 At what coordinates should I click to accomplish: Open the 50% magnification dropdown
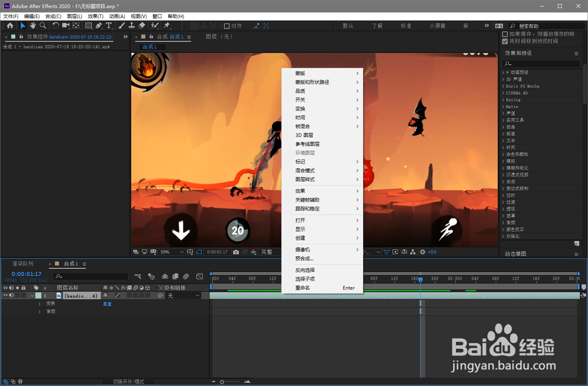[x=172, y=252]
